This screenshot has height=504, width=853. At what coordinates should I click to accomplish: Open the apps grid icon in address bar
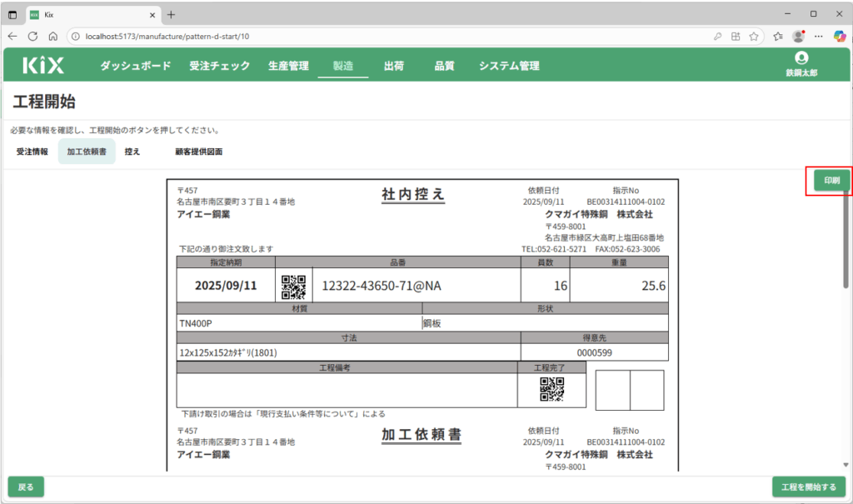[x=736, y=37]
